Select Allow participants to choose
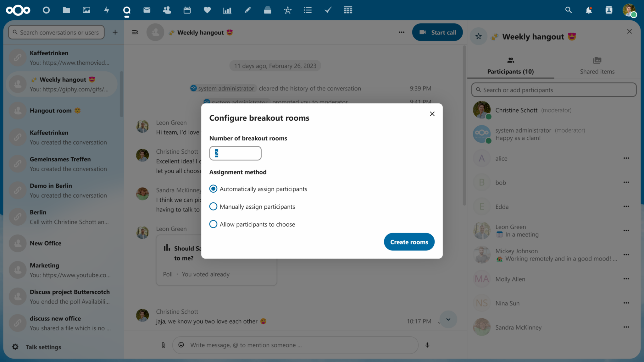 tap(213, 224)
